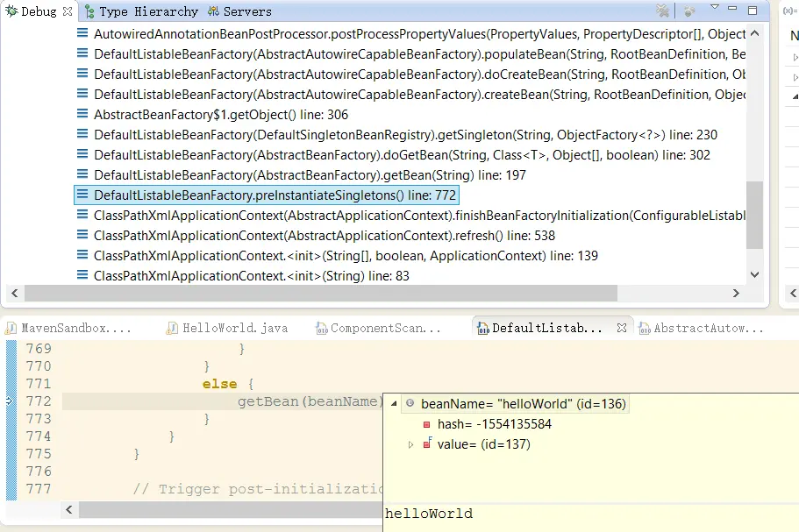Image resolution: width=799 pixels, height=532 pixels.
Task: Close the Debug view tab
Action: pyautogui.click(x=68, y=11)
